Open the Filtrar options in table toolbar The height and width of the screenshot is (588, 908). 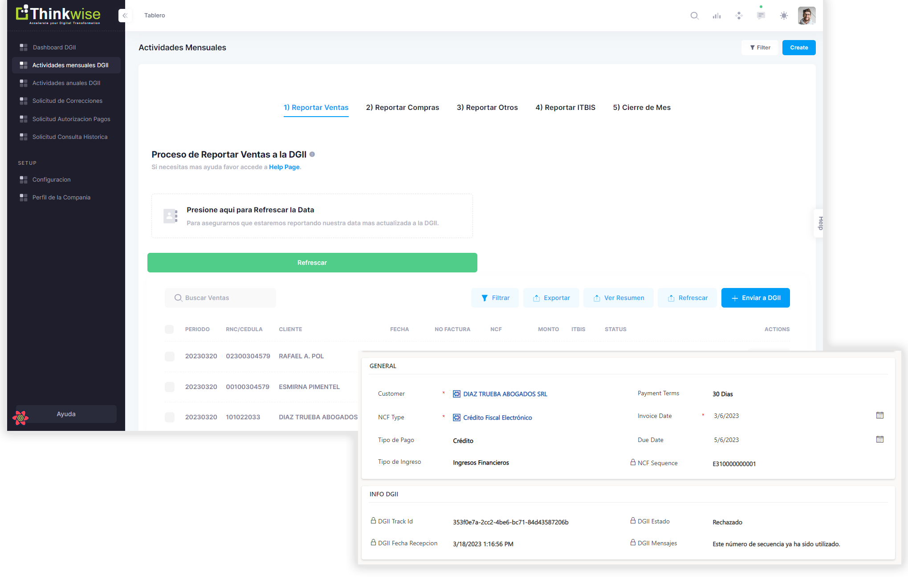[495, 298]
